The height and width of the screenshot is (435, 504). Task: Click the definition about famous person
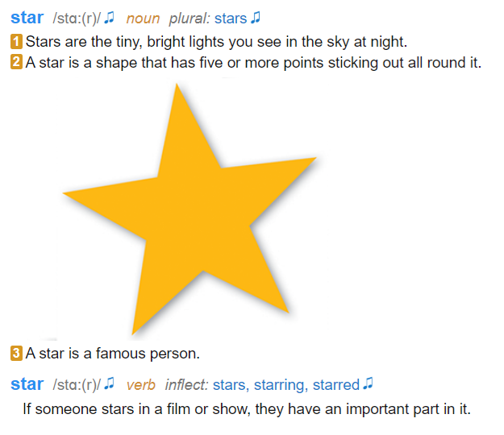pos(113,354)
